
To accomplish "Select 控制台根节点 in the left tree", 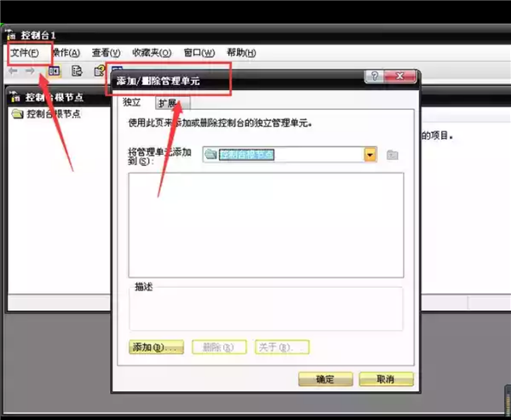I will point(53,114).
